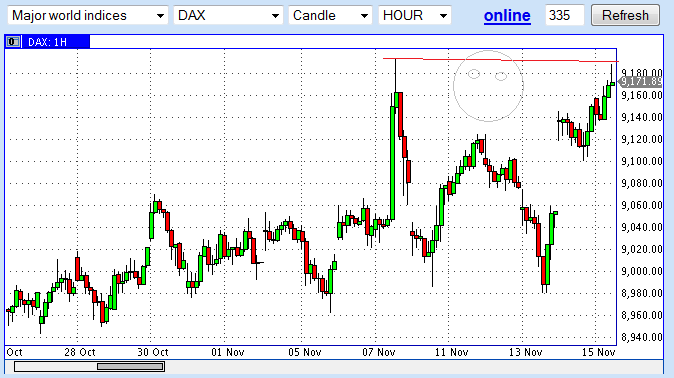Click the Refresh button
674x378 pixels.
[625, 15]
